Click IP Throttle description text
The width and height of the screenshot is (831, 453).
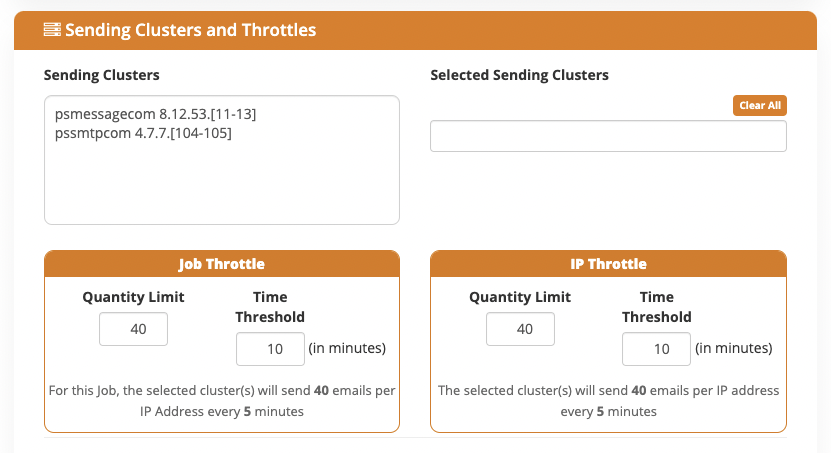(608, 401)
